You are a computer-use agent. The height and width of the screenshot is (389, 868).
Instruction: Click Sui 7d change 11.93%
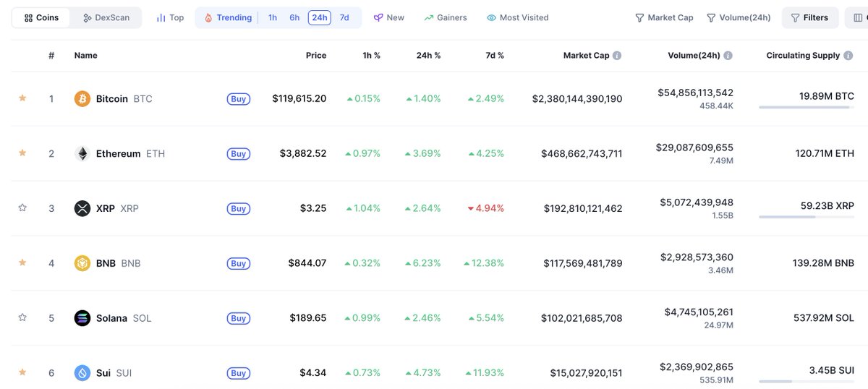point(485,373)
